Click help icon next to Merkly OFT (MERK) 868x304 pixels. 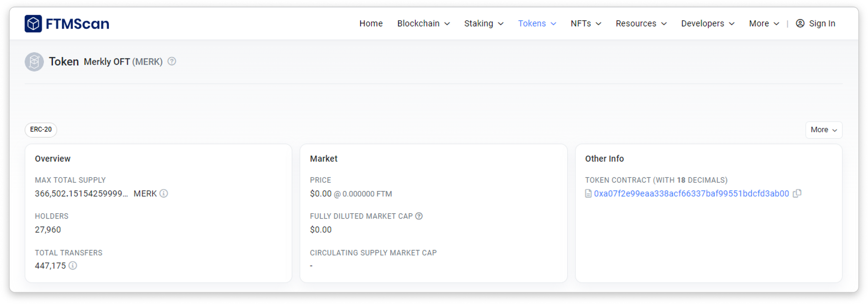pyautogui.click(x=172, y=61)
